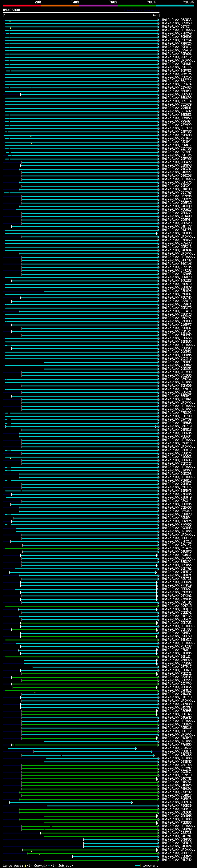Click the orange ~40% identity legend segment
The height and width of the screenshot is (868, 197).
(60, 6)
